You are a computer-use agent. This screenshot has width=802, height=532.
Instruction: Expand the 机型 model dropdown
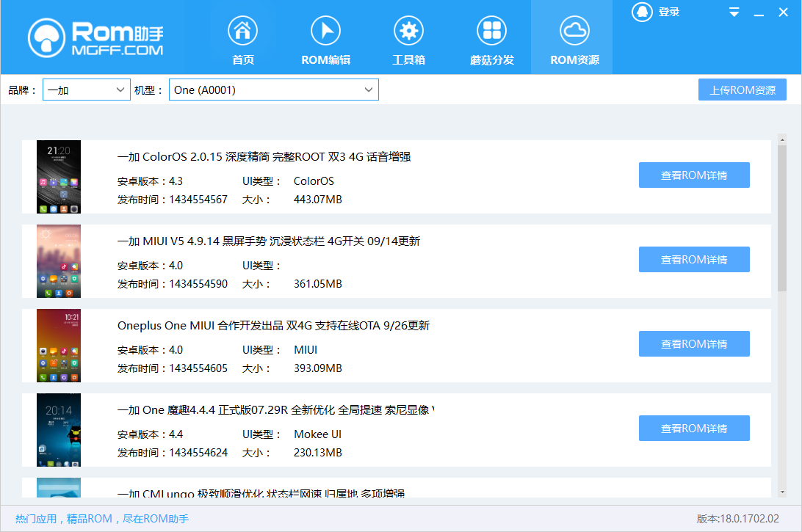click(x=273, y=90)
